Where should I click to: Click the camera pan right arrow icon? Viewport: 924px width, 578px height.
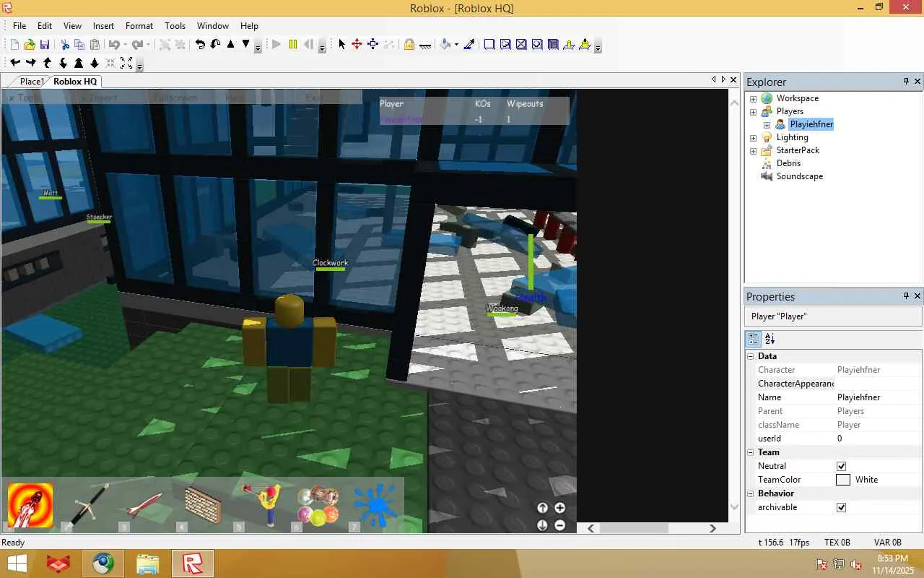[30, 63]
